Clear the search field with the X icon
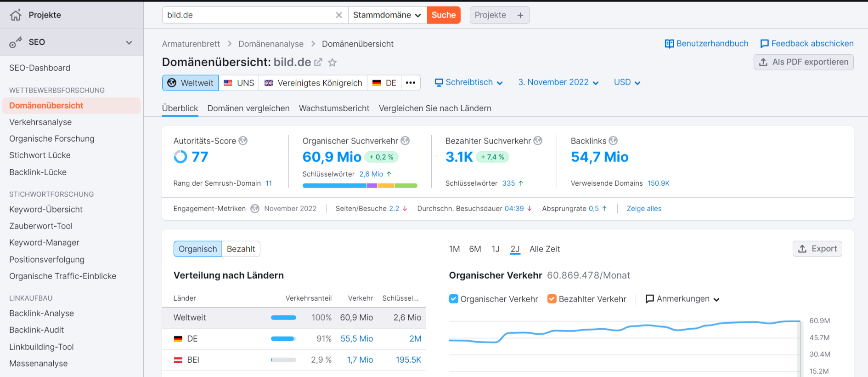 tap(339, 15)
